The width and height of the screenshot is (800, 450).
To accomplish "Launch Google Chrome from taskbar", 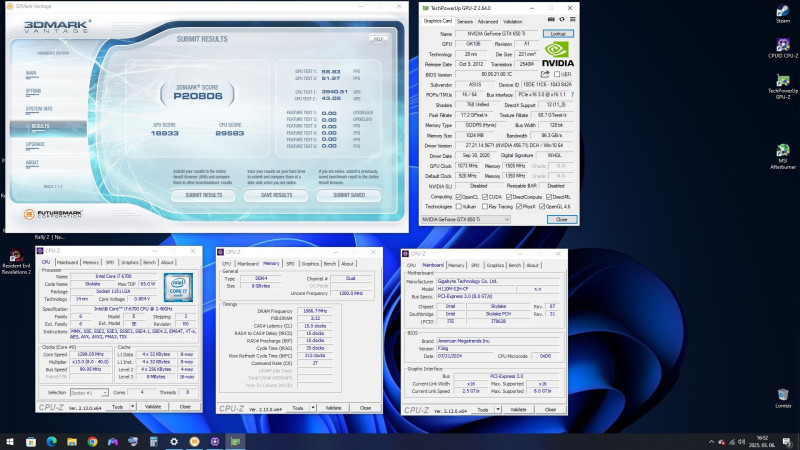I will click(x=92, y=441).
